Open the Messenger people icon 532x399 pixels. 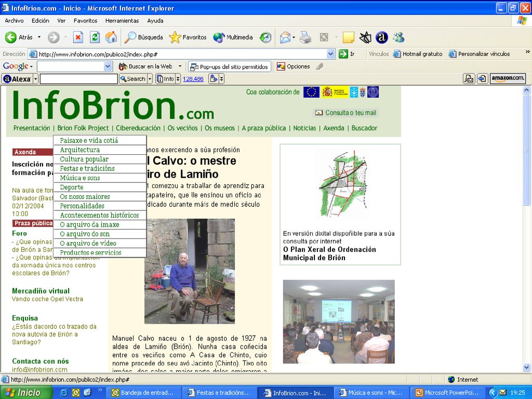[x=398, y=37]
